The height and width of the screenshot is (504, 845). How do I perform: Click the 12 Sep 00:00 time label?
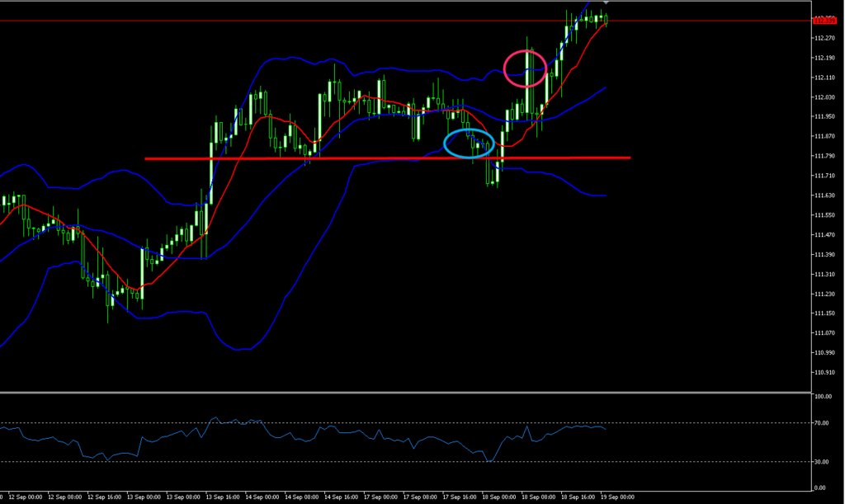click(x=26, y=497)
